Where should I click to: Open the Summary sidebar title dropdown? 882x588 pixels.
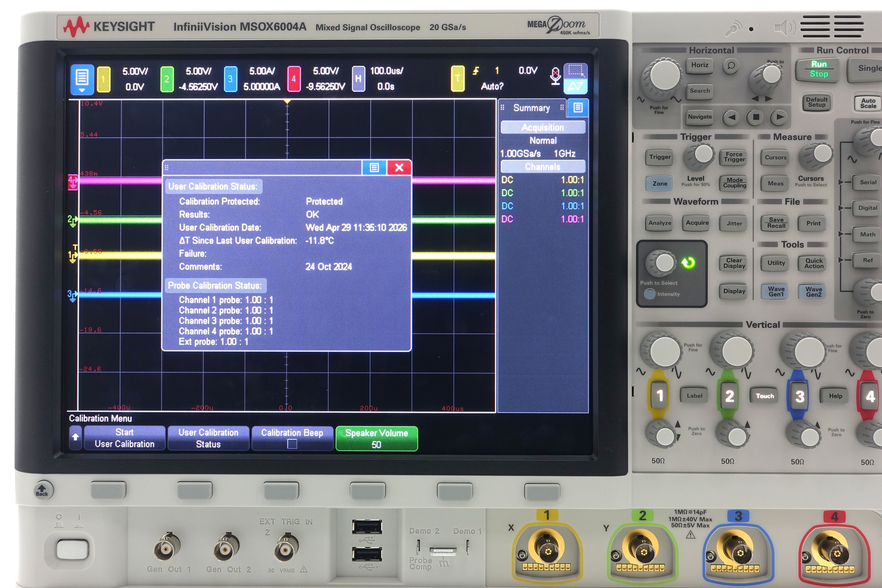[532, 108]
